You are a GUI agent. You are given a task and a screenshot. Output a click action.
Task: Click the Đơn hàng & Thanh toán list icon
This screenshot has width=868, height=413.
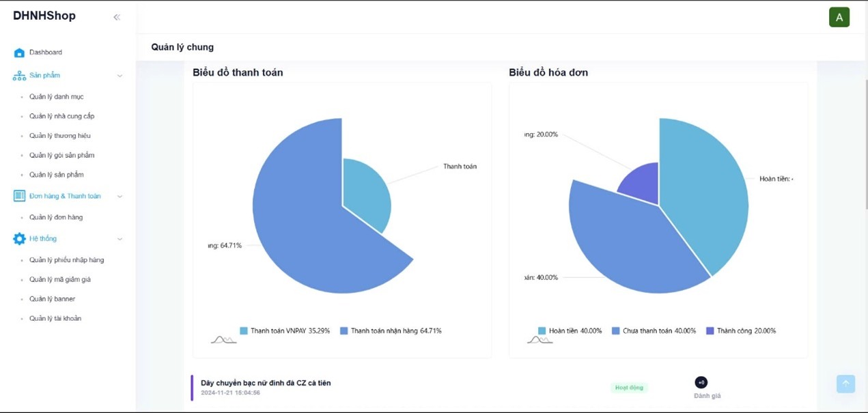click(x=19, y=196)
